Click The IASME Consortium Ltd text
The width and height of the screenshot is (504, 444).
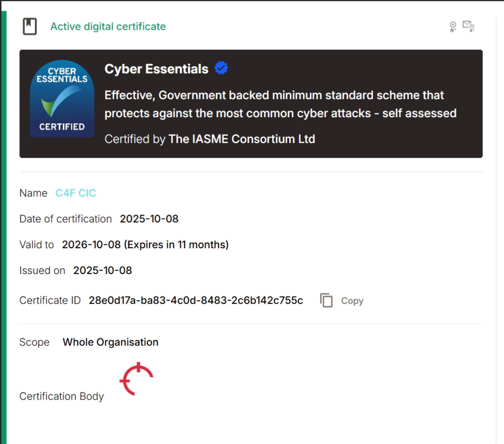tap(242, 139)
